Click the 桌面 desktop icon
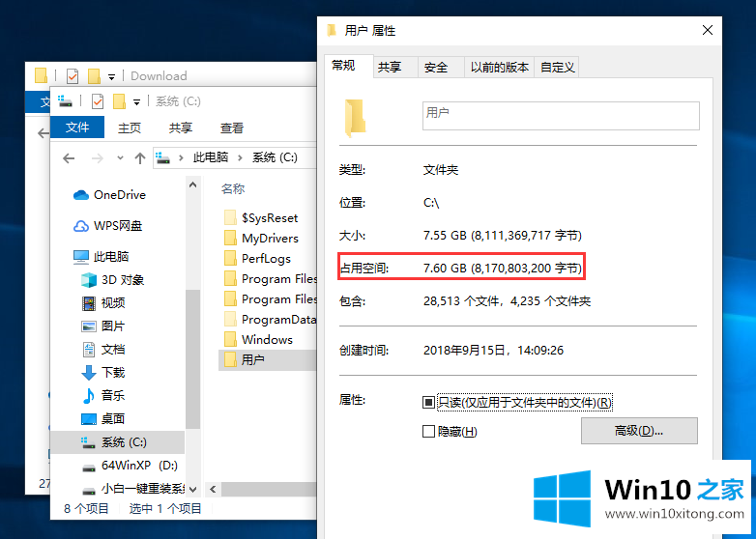 click(89, 419)
